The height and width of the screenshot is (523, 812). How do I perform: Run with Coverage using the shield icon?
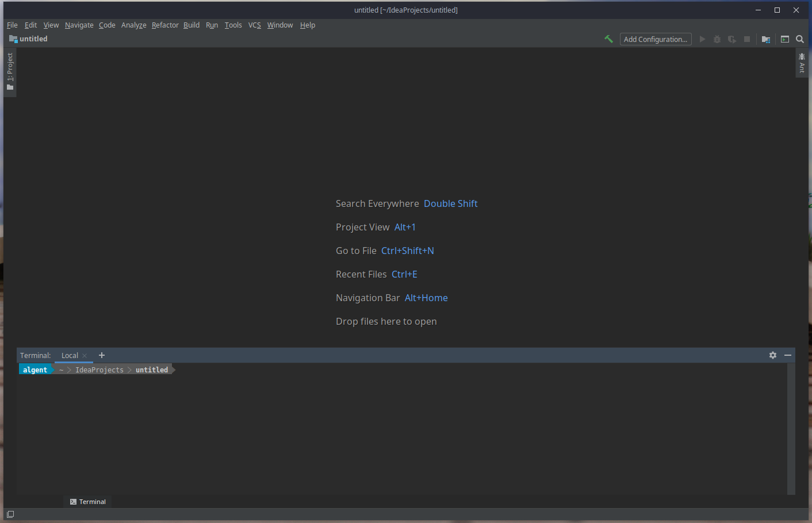click(731, 39)
